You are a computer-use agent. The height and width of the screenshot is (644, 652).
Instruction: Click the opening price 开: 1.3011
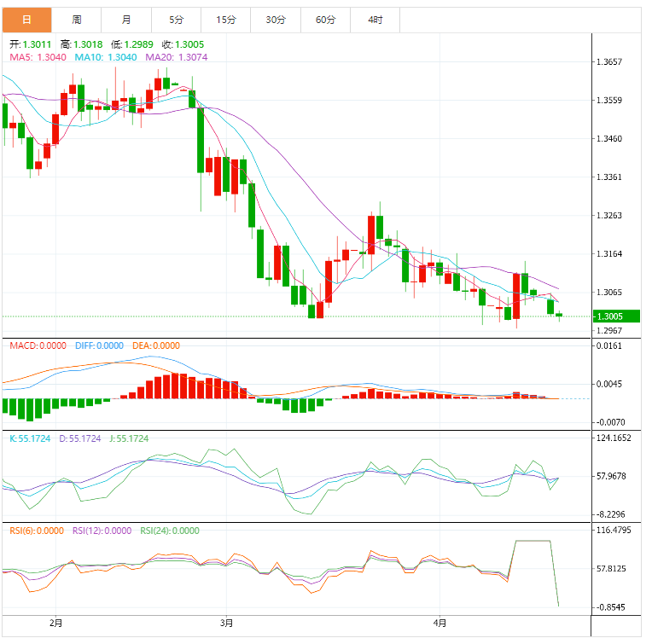(31, 44)
